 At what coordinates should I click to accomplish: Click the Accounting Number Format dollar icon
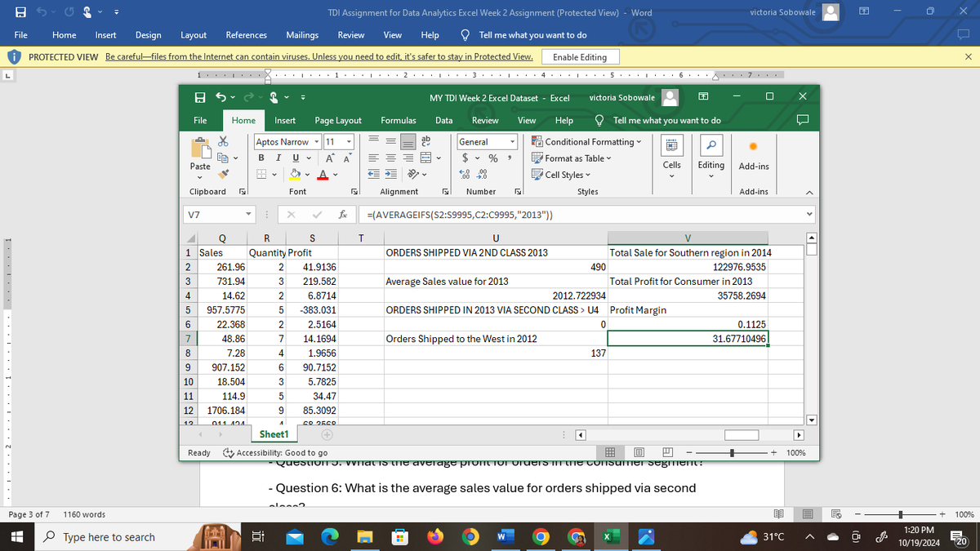coord(465,158)
